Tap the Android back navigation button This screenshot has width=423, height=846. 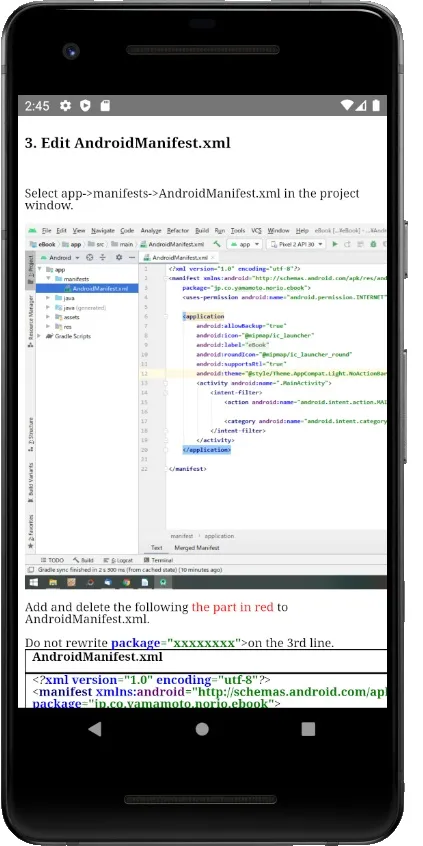point(95,729)
